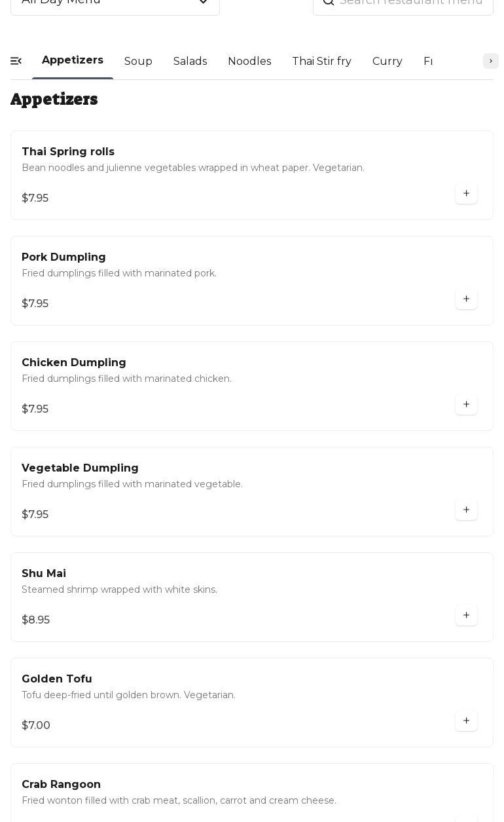The image size is (504, 822).
Task: Open Shu Mai item details
Action: click(44, 574)
